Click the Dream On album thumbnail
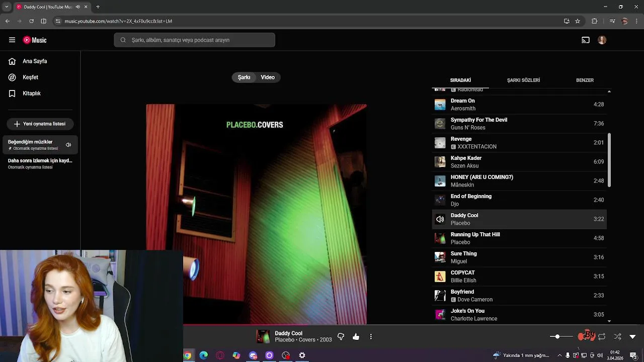Screen dimensions: 644x362 tap(440, 105)
